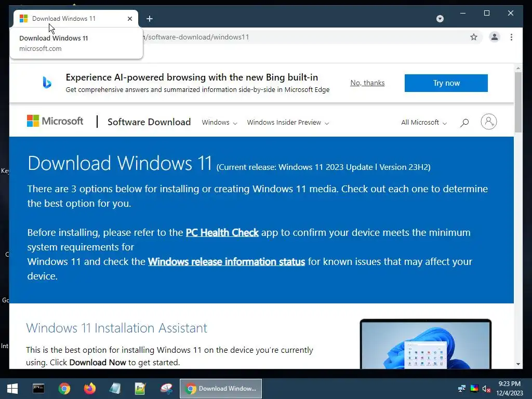Screen dimensions: 532x399
Task: Launch Chrome from the pinned taskbar icon
Action: (64, 389)
